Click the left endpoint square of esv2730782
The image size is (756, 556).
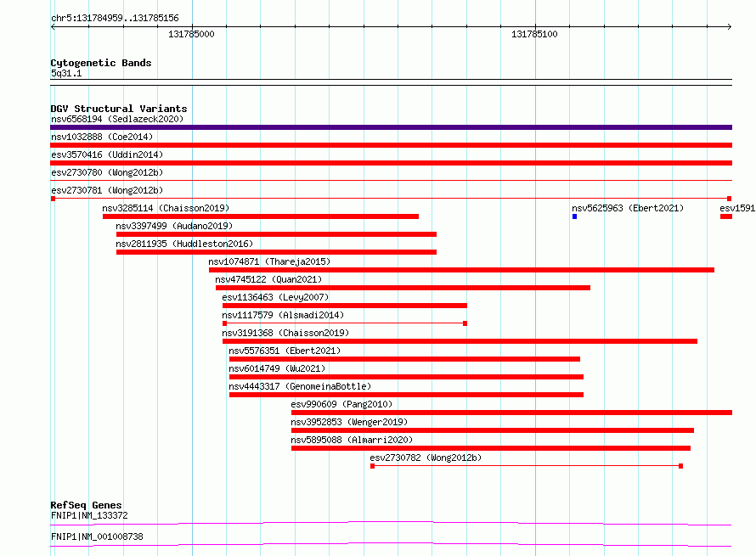point(372,466)
